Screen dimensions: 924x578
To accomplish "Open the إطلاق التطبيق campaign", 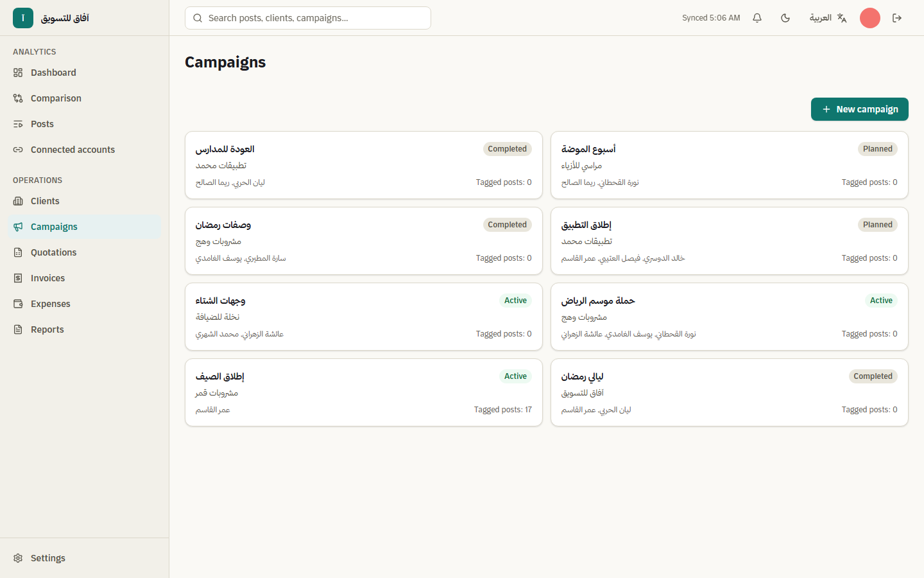I will point(730,241).
